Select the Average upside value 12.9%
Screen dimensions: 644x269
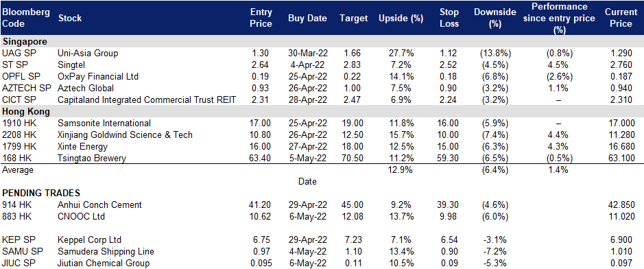coord(400,169)
